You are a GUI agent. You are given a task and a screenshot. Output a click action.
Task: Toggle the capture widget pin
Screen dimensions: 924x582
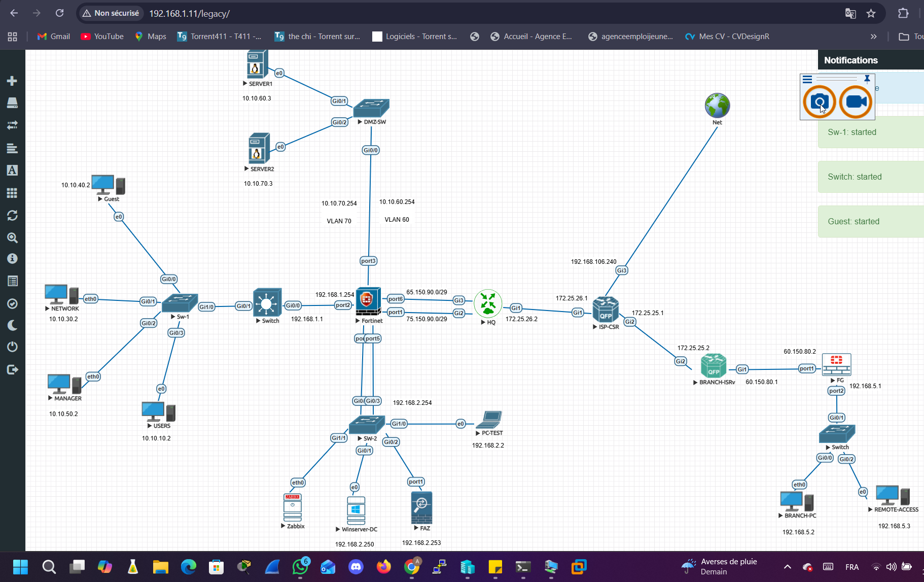[x=867, y=79]
